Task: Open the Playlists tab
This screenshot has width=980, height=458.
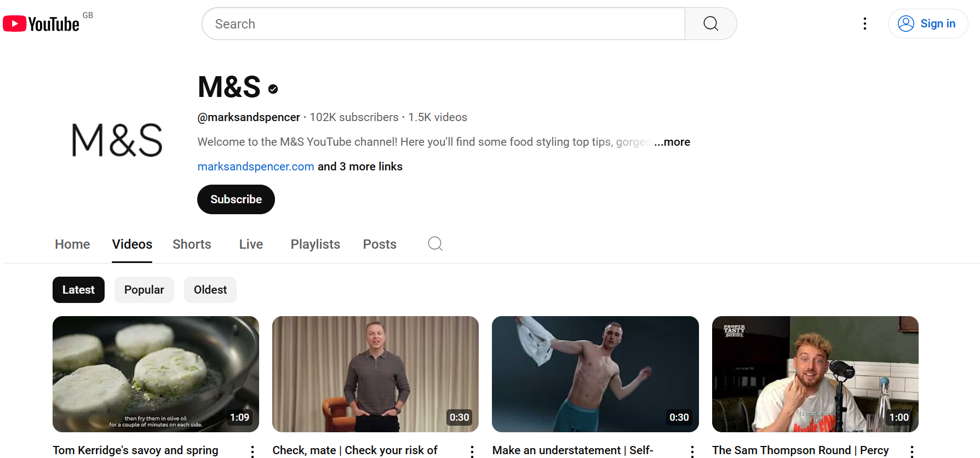Action: [315, 244]
